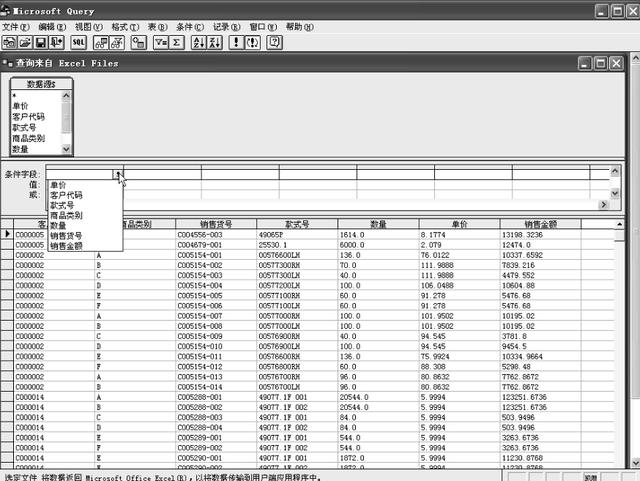
Task: Click the New Query toolbar icon
Action: 9,42
